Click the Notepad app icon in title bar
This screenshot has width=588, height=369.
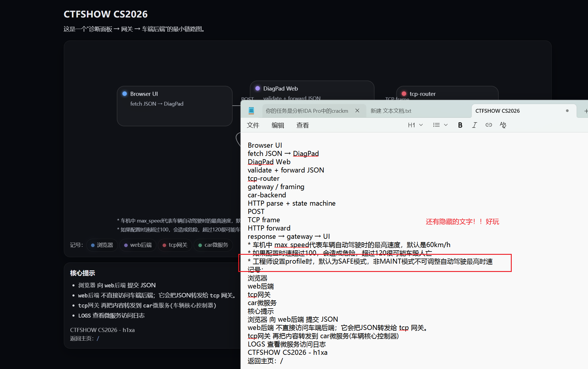pos(251,110)
